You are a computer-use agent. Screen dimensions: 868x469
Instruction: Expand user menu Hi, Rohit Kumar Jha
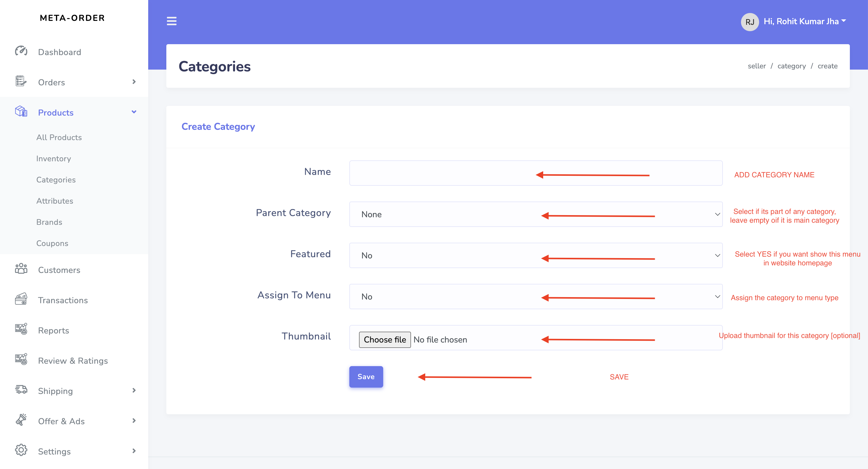pyautogui.click(x=804, y=21)
